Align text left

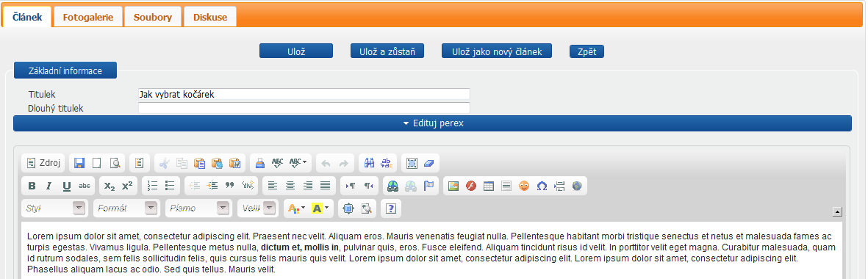[x=273, y=186]
